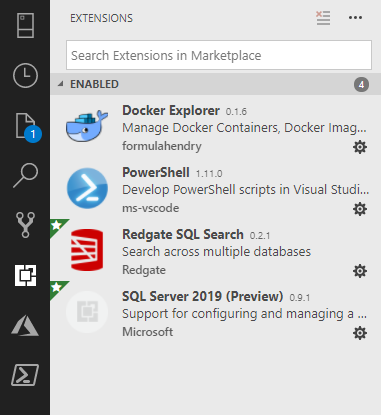Click the Redgate publisher name
Viewport: 383px width, 415px height.
point(144,270)
